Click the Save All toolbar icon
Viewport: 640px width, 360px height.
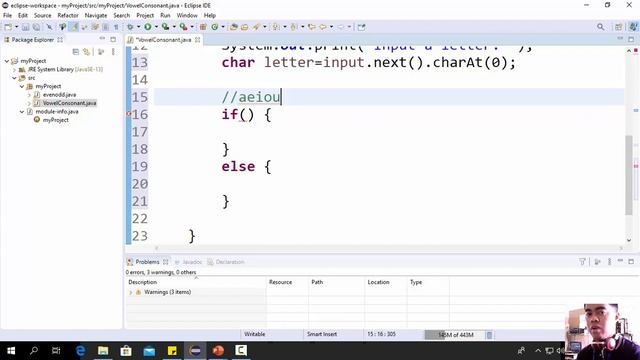(36, 27)
